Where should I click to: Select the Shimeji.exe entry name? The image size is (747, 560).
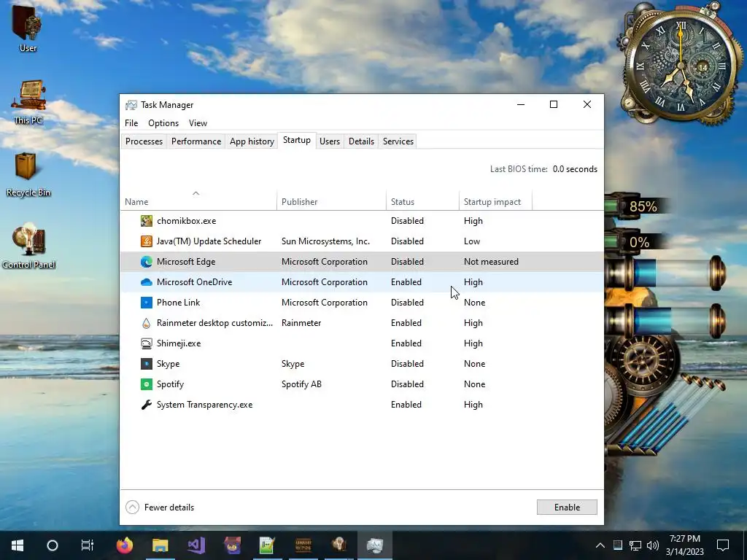(179, 343)
